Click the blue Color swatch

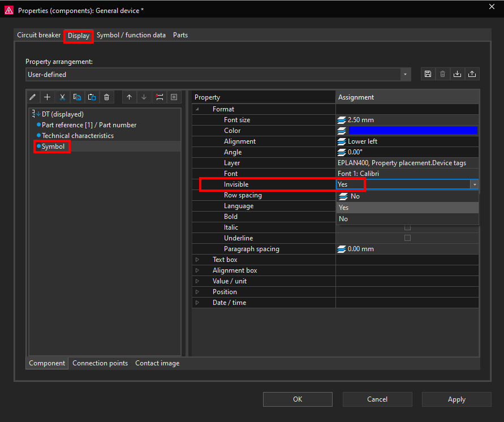(x=413, y=131)
